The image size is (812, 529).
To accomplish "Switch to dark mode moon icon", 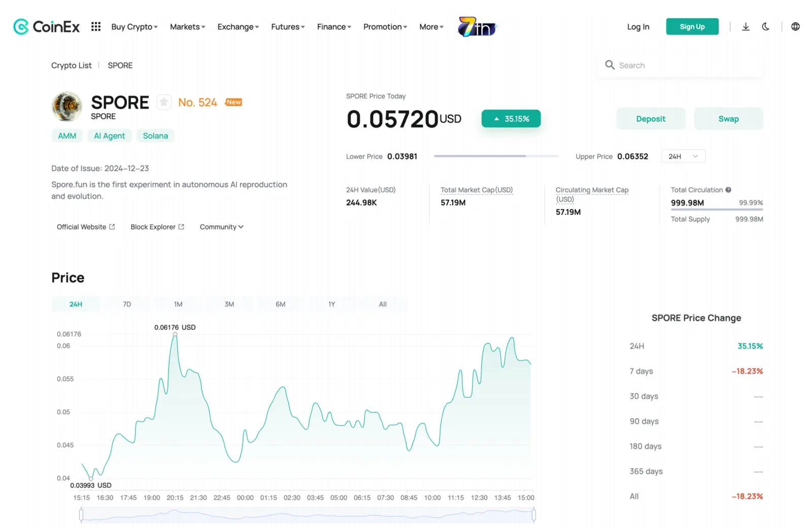I will pyautogui.click(x=765, y=26).
